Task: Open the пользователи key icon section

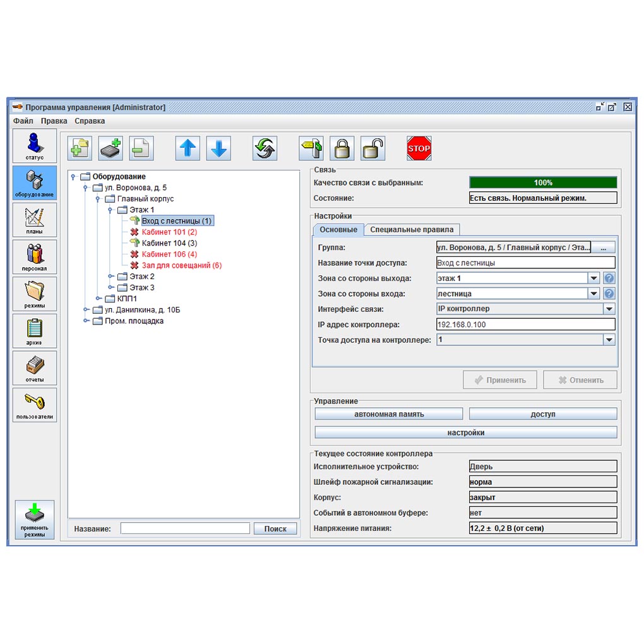Action: (35, 405)
